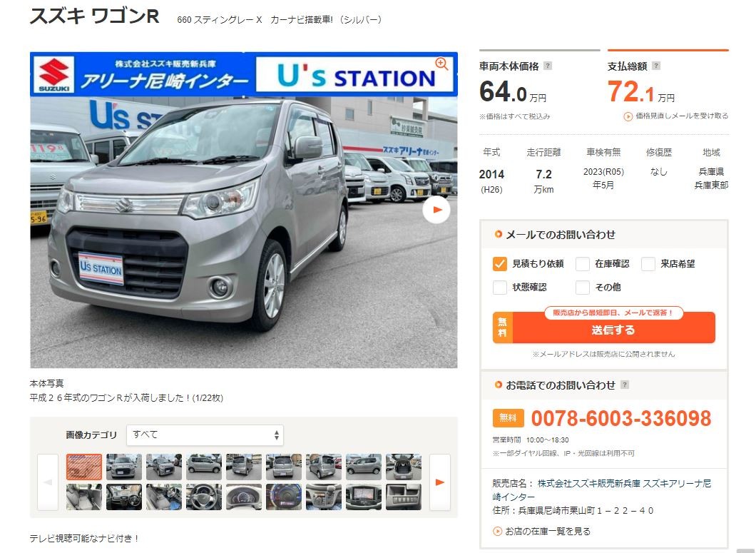Open the open-trunk rear view thumbnail
The height and width of the screenshot is (553, 756).
[404, 467]
